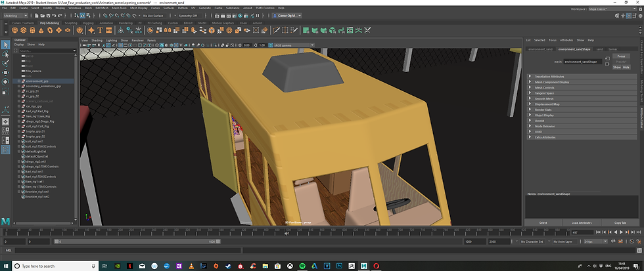Select the arrow Select tool in toolbox
Image resolution: width=644 pixels, height=271 pixels.
[6, 45]
